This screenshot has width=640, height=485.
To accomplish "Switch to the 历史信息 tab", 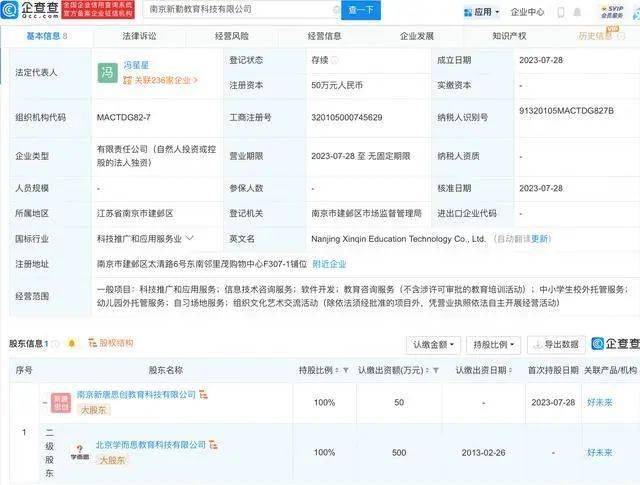I will pos(601,36).
